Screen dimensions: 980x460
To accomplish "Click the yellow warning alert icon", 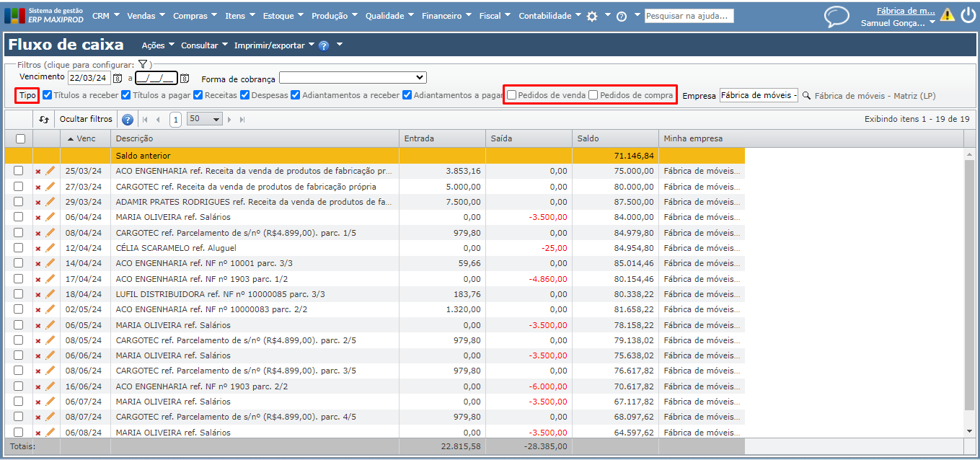I will tap(947, 15).
